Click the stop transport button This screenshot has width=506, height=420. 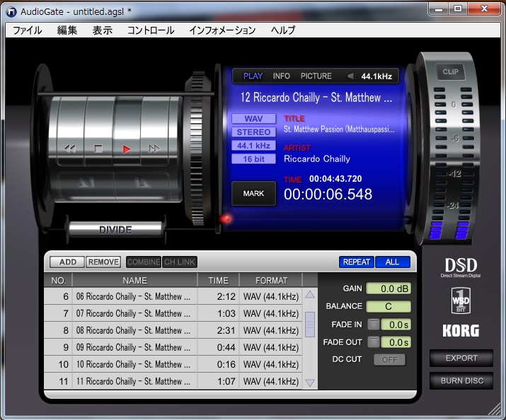pos(98,148)
